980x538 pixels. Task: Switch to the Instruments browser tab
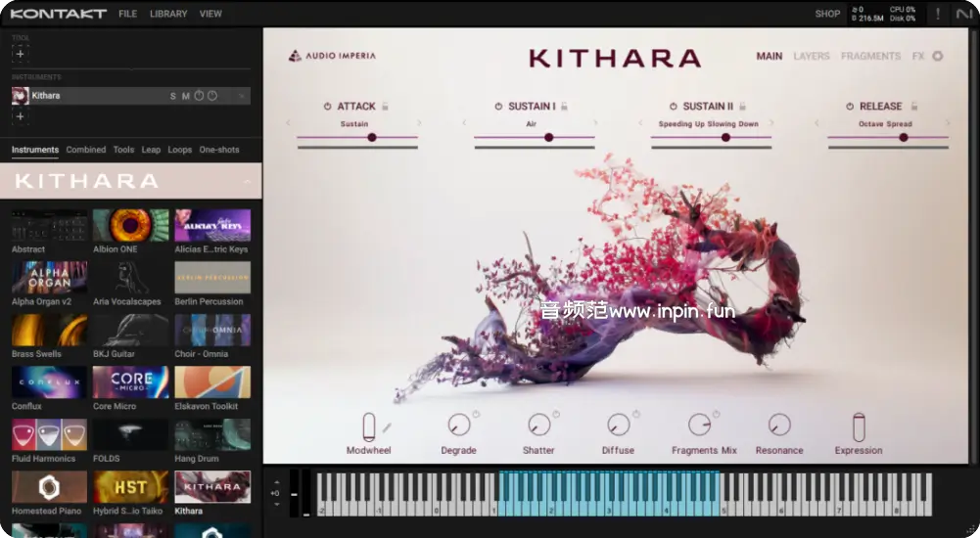point(35,150)
